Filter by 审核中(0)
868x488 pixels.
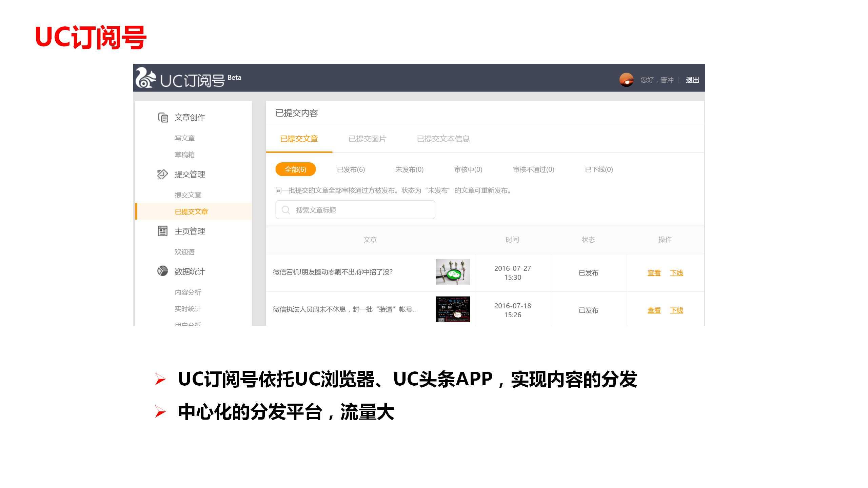point(468,169)
